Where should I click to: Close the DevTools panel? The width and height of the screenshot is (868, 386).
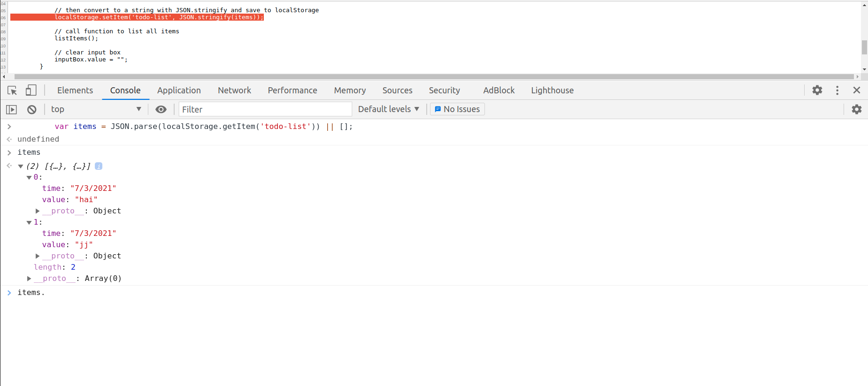[x=857, y=91]
